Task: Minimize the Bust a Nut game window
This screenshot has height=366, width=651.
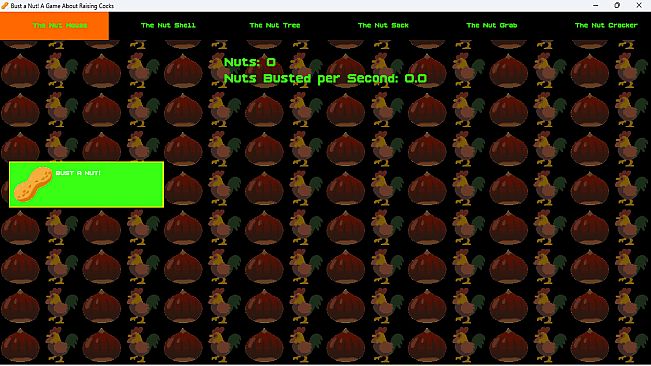Action: click(x=596, y=5)
